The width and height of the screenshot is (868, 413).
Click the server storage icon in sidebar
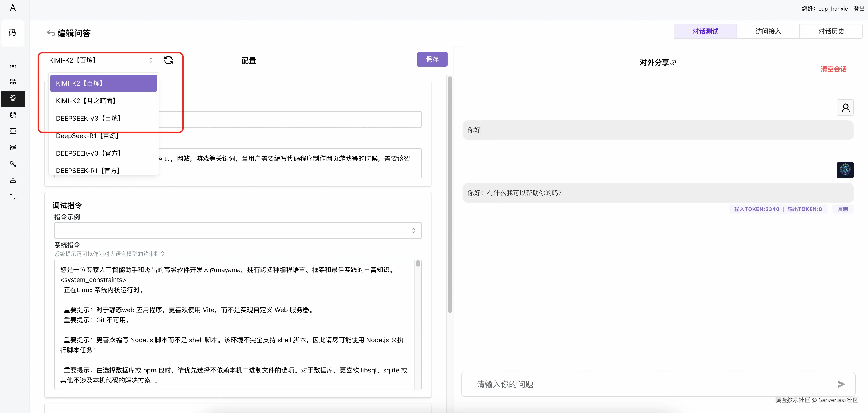coord(13,131)
